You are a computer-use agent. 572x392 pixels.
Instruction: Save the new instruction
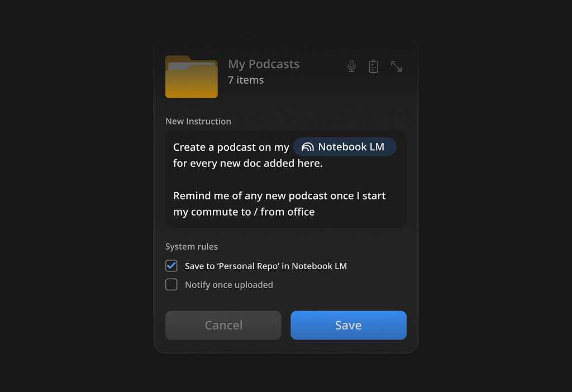click(x=349, y=325)
